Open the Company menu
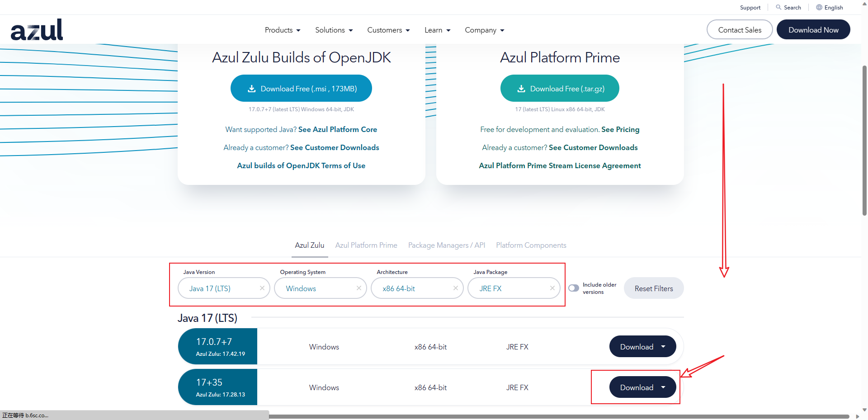The image size is (868, 420). click(x=485, y=30)
